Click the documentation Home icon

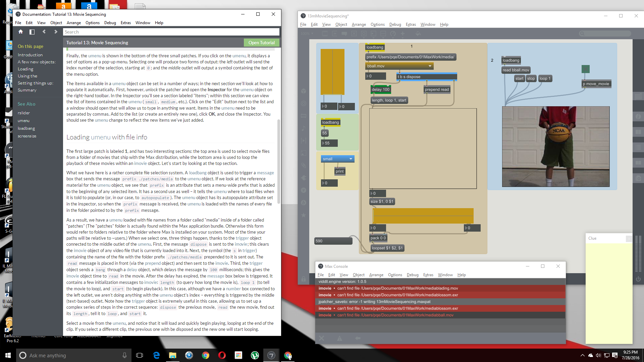pyautogui.click(x=20, y=32)
